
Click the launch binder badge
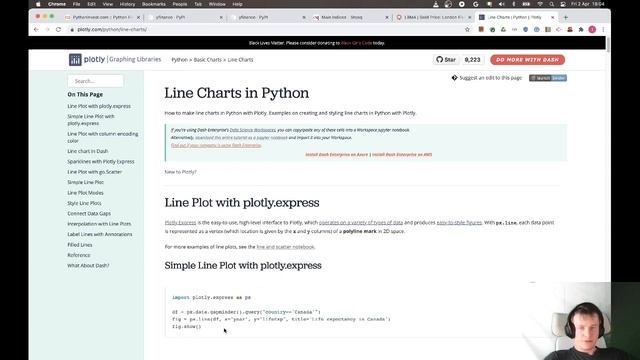coord(548,78)
